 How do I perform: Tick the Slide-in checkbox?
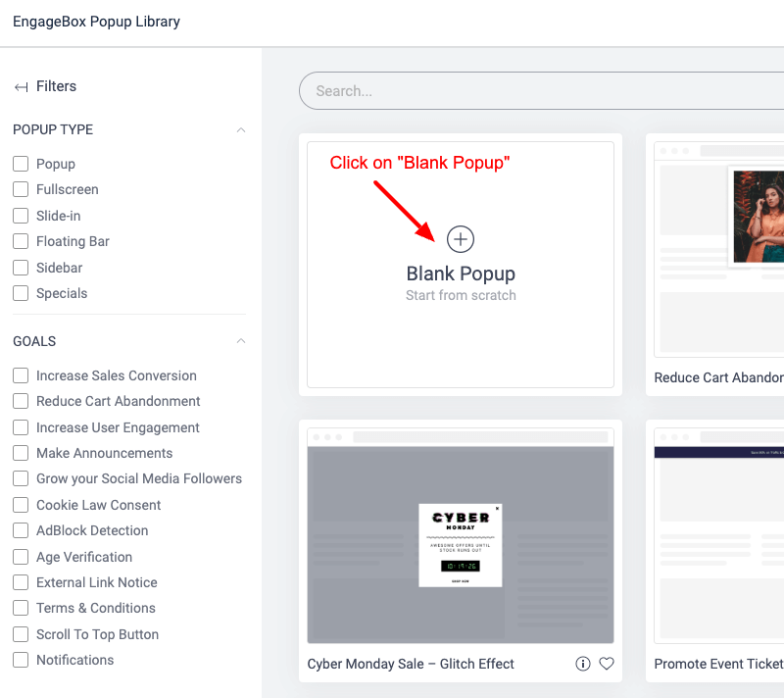click(x=21, y=216)
